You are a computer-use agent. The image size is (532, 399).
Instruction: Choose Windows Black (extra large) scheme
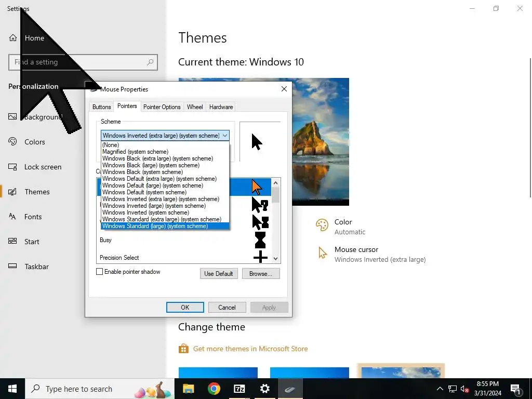pos(165,158)
